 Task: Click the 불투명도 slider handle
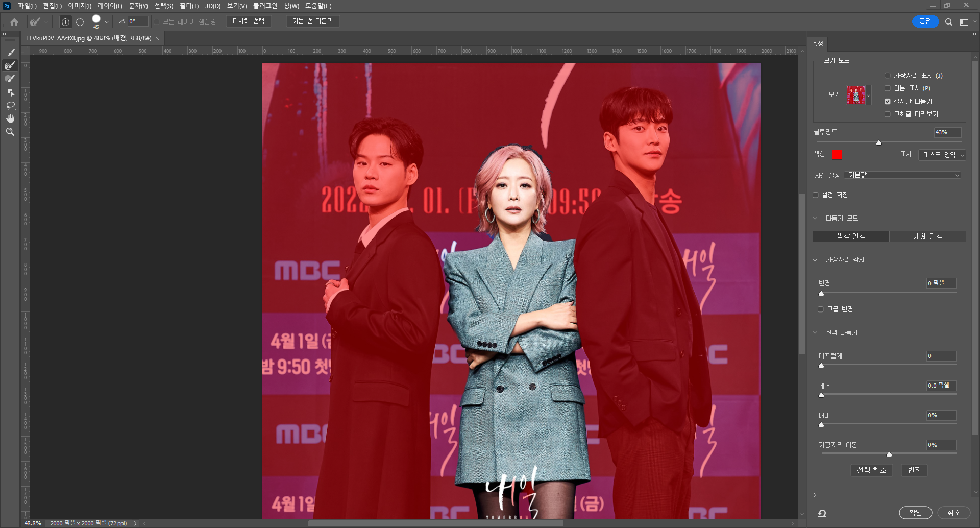pos(879,143)
